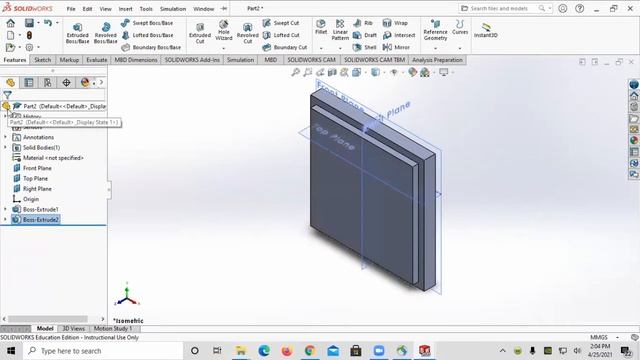Toggle Instant3D mode
The image size is (640, 360).
tap(486, 30)
